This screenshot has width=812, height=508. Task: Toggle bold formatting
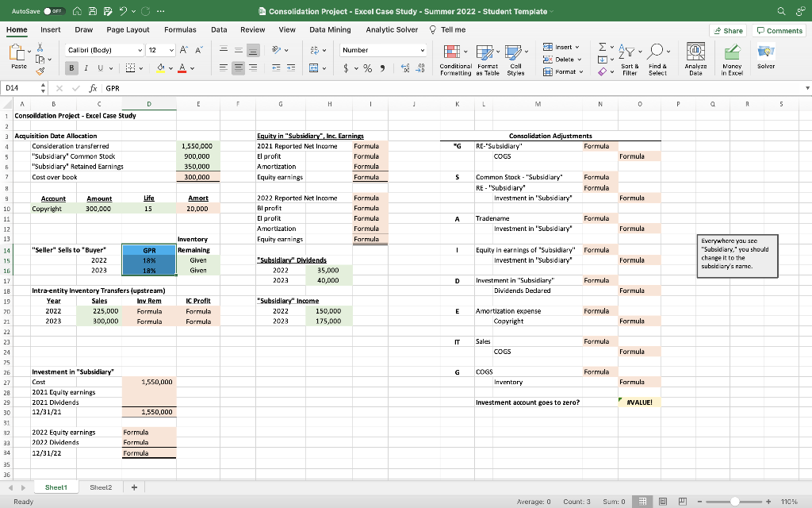tap(72, 67)
